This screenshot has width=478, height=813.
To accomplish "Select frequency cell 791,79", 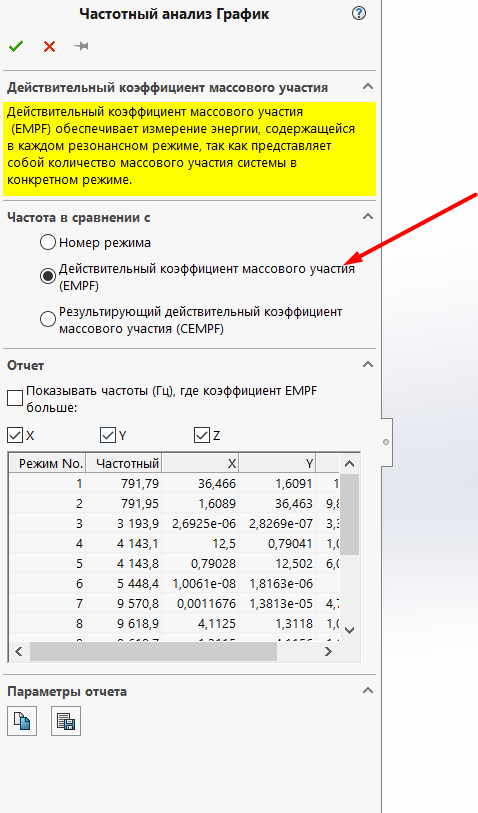I will [123, 483].
